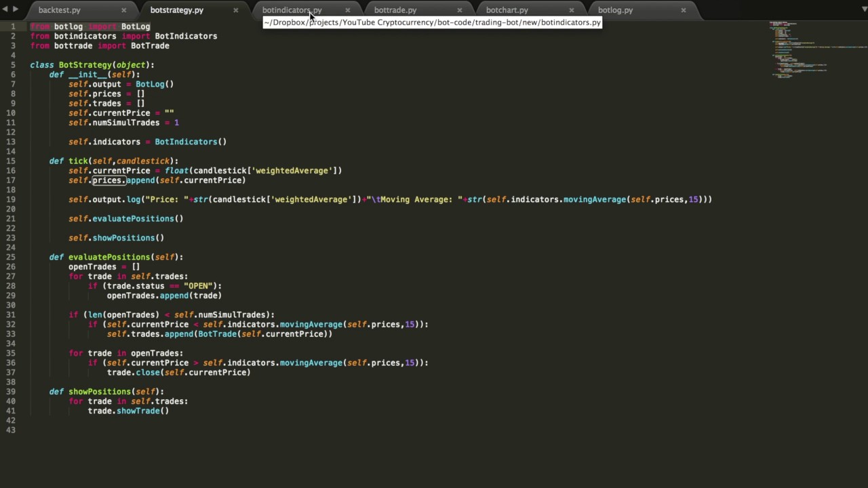The height and width of the screenshot is (488, 868).
Task: Click the 'trade.showTrade()' call
Action: pos(128,411)
